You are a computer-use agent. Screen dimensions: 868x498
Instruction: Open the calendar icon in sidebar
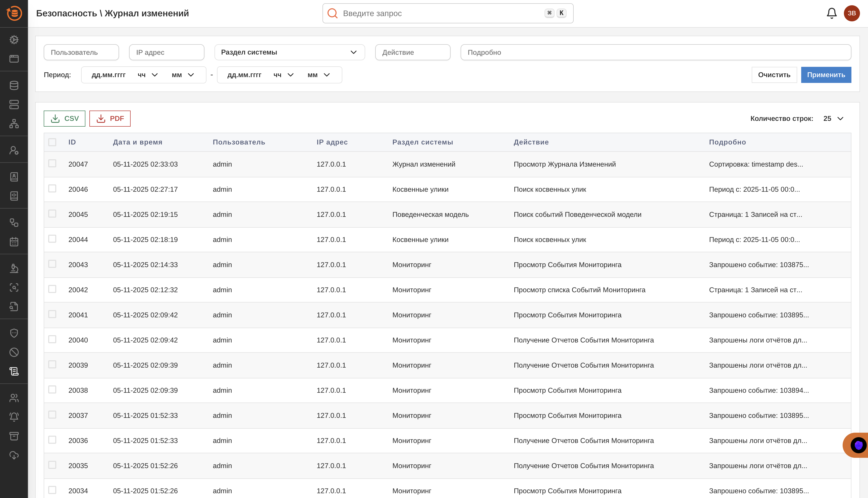pyautogui.click(x=14, y=242)
